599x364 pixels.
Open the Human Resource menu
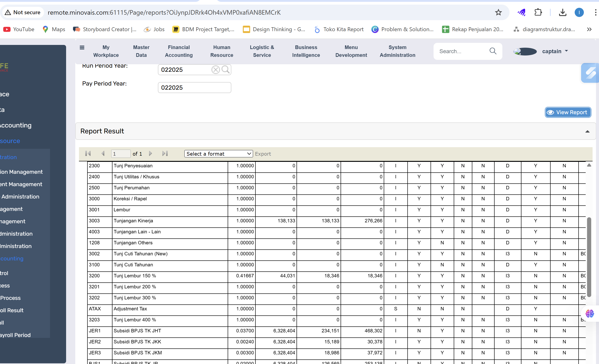[x=221, y=51]
